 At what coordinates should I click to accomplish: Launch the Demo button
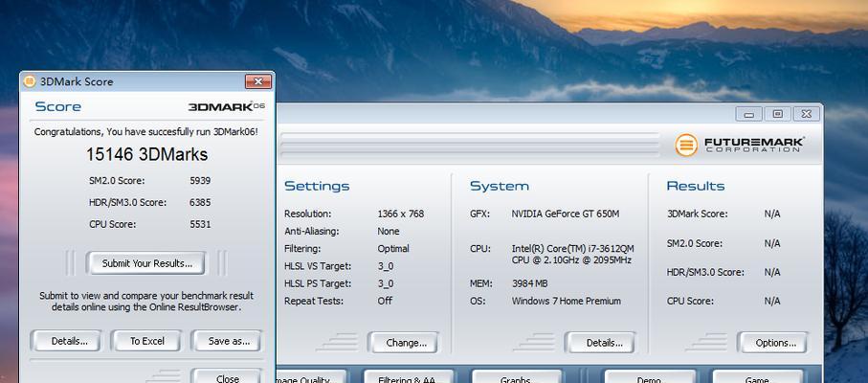click(x=649, y=377)
